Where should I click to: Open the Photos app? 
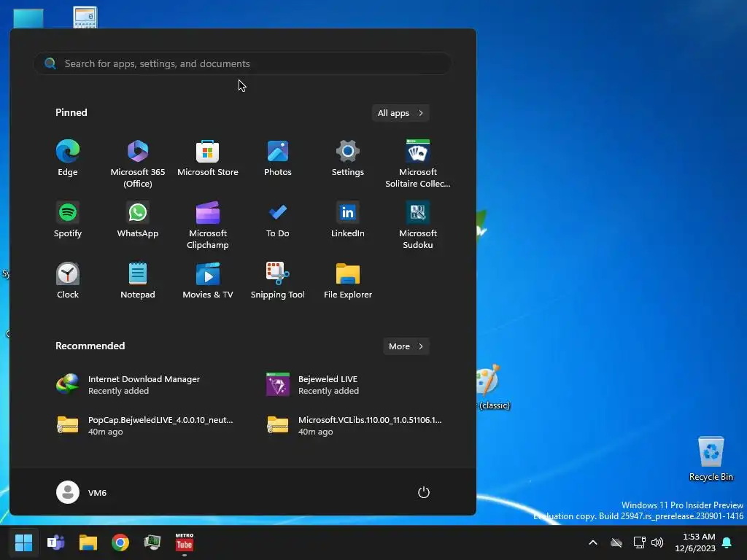click(278, 158)
